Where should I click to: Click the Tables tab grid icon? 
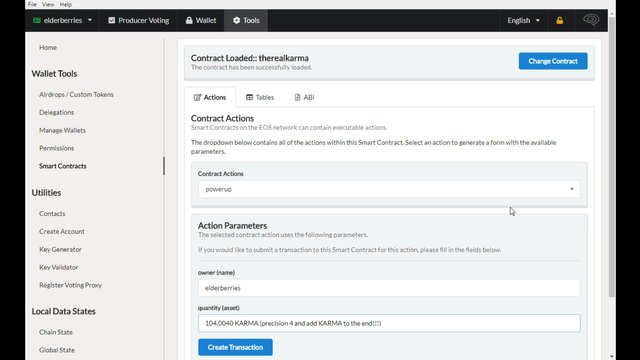(249, 97)
